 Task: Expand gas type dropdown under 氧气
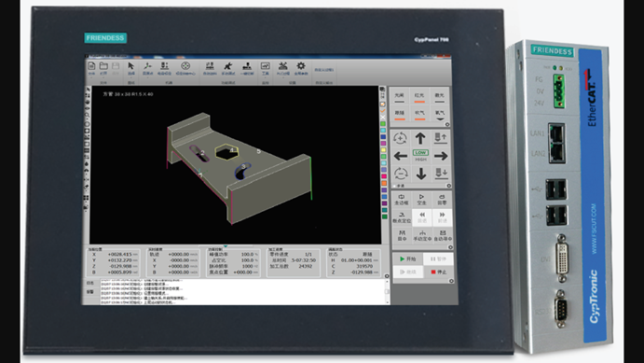(440, 119)
